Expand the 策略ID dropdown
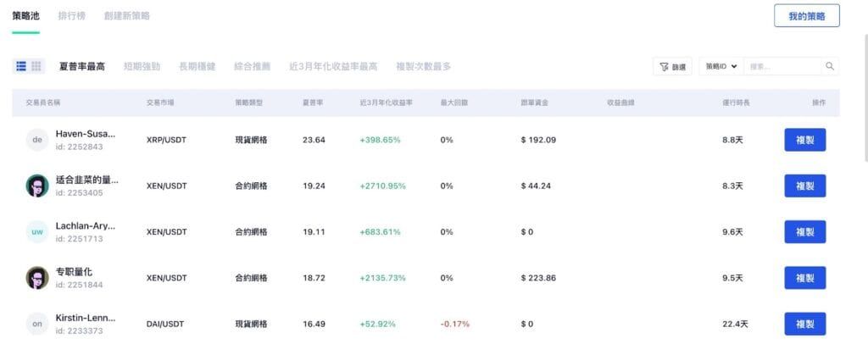 721,66
